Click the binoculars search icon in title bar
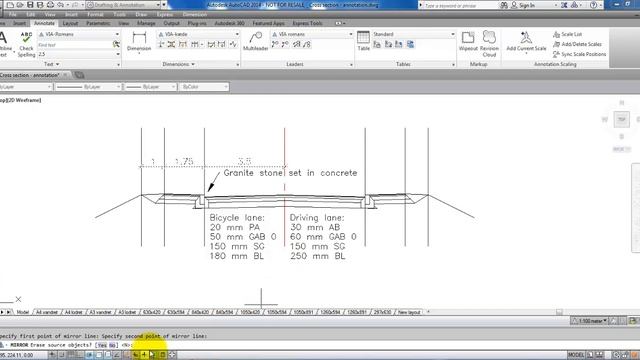 pyautogui.click(x=504, y=5)
